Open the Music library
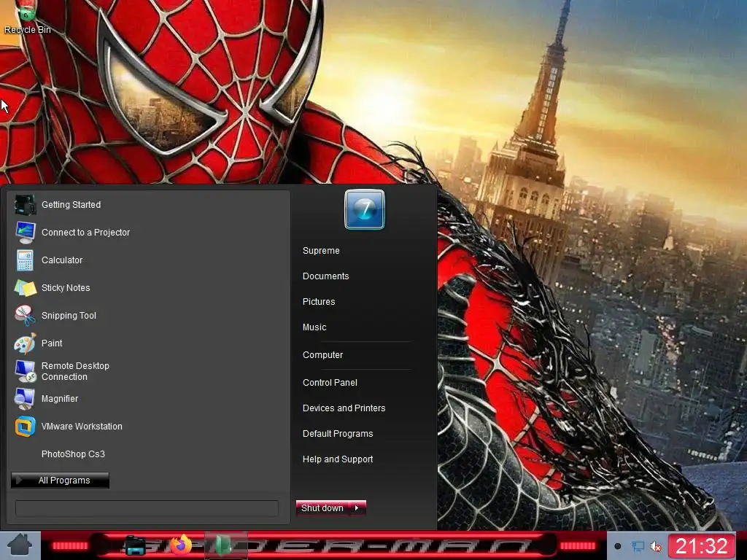Viewport: 747px width, 560px height. [314, 327]
